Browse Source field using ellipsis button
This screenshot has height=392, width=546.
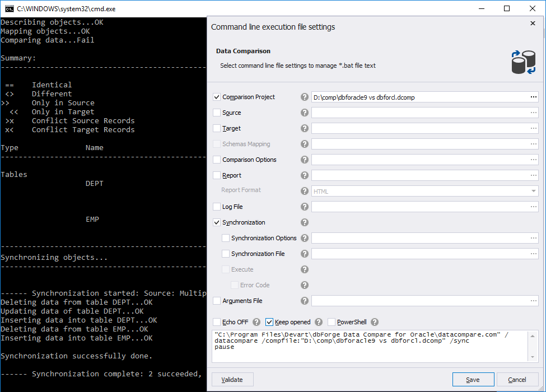click(534, 113)
